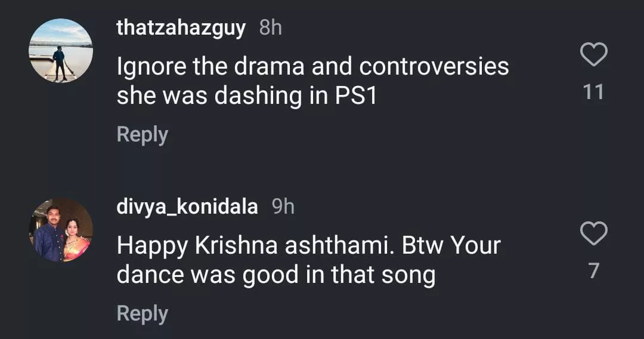This screenshot has height=339, width=644.
Task: Like thatzahazguy's comment with the heart icon
Action: 593,55
